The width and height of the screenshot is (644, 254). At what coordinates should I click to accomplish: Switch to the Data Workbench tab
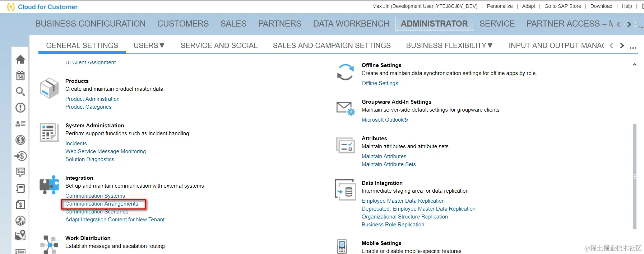[351, 24]
